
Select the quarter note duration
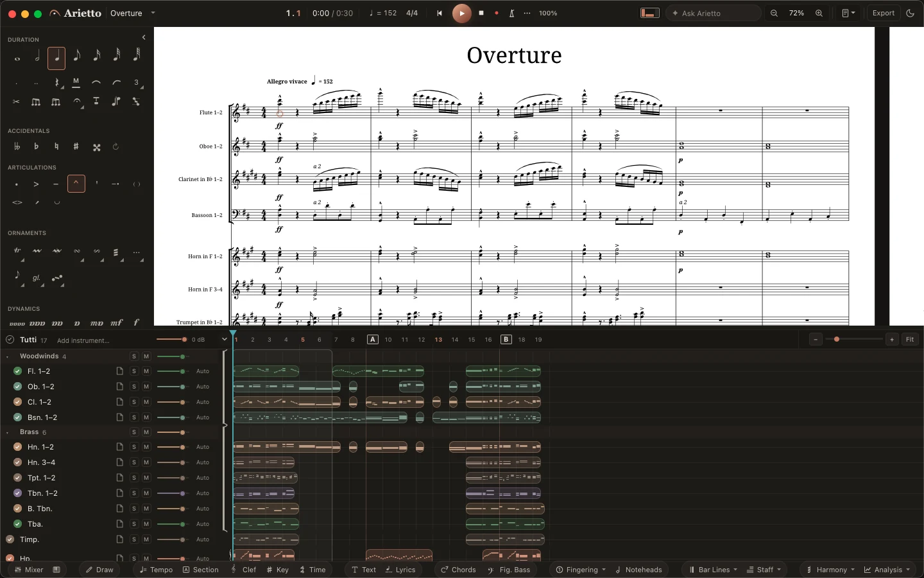[x=56, y=58]
